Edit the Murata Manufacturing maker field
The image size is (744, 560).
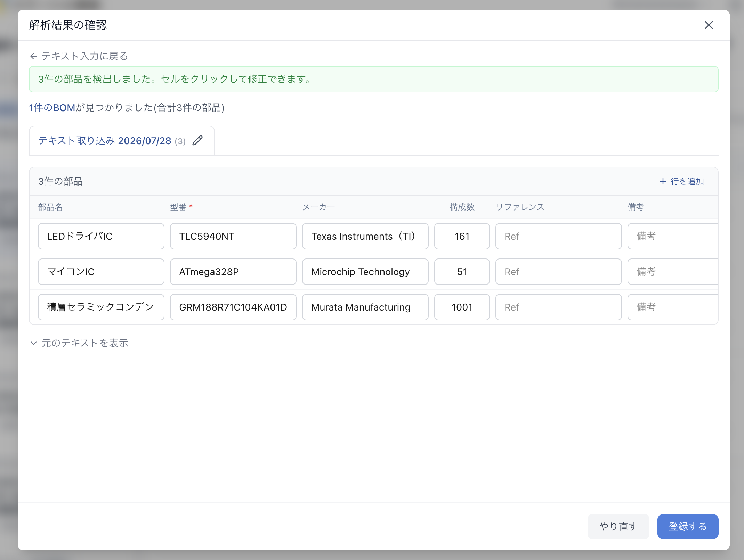point(365,307)
